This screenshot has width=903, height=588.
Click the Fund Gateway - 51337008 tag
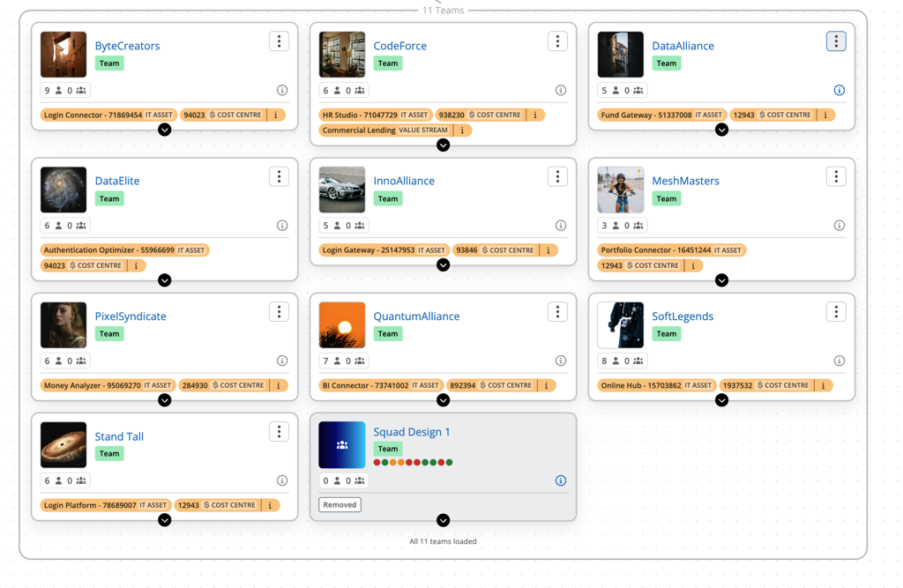(x=661, y=115)
